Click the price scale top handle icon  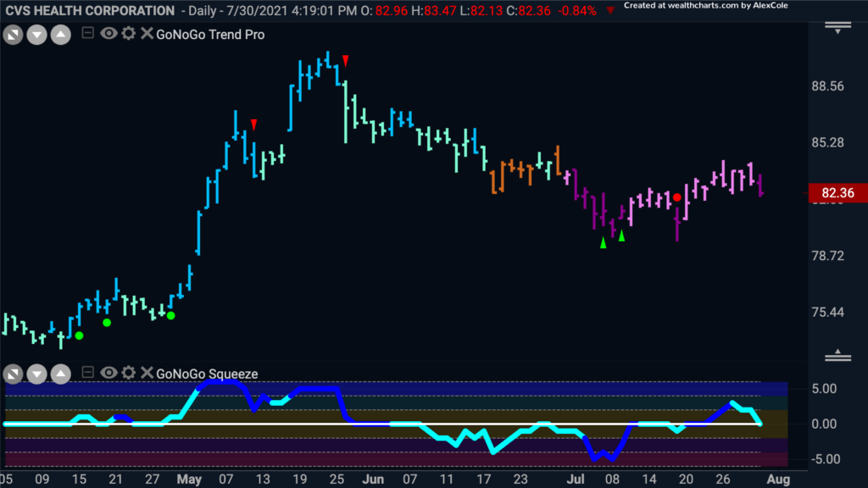[837, 28]
